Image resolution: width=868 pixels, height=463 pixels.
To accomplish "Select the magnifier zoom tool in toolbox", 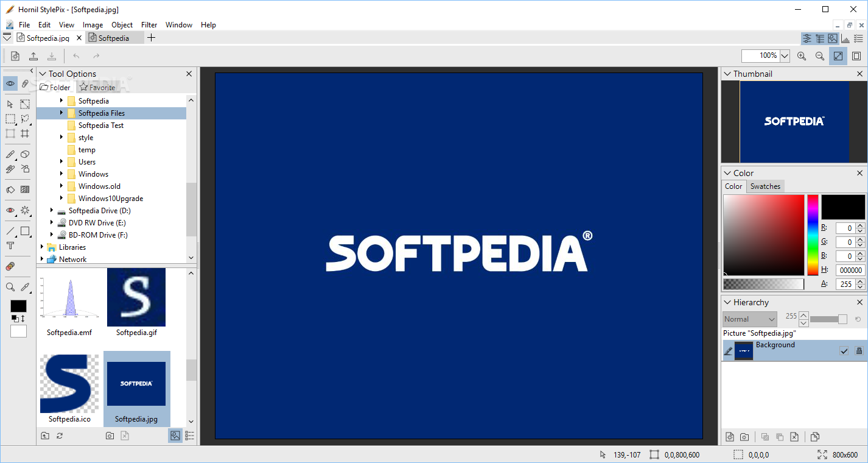I will click(x=10, y=287).
